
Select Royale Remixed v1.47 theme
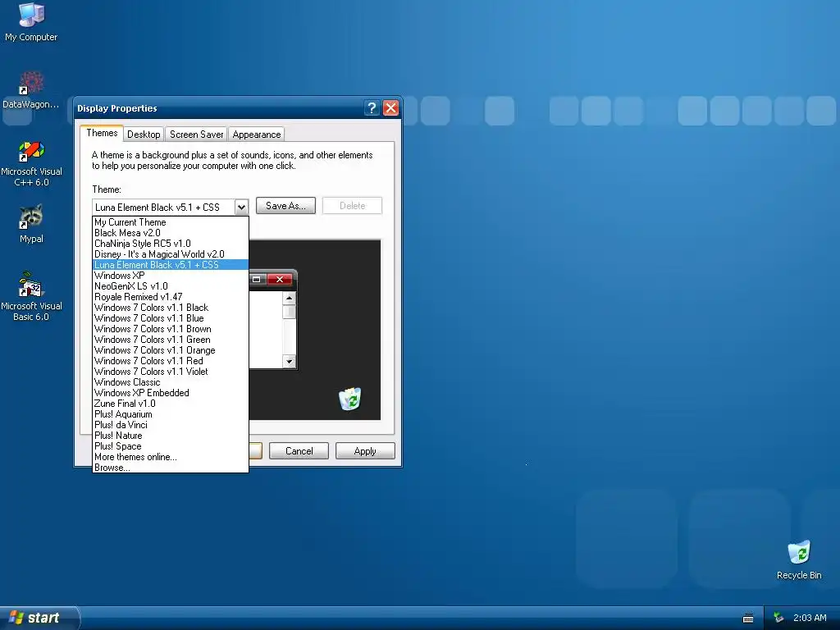171,297
